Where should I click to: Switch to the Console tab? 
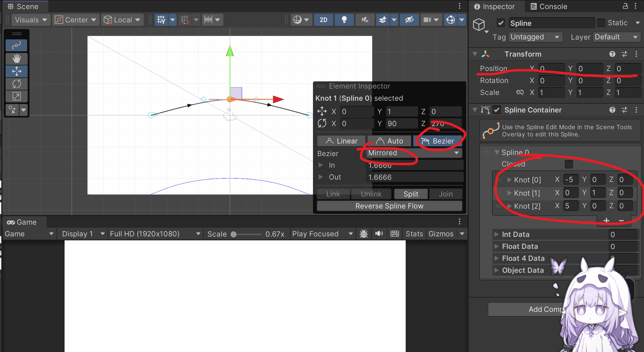(x=549, y=6)
